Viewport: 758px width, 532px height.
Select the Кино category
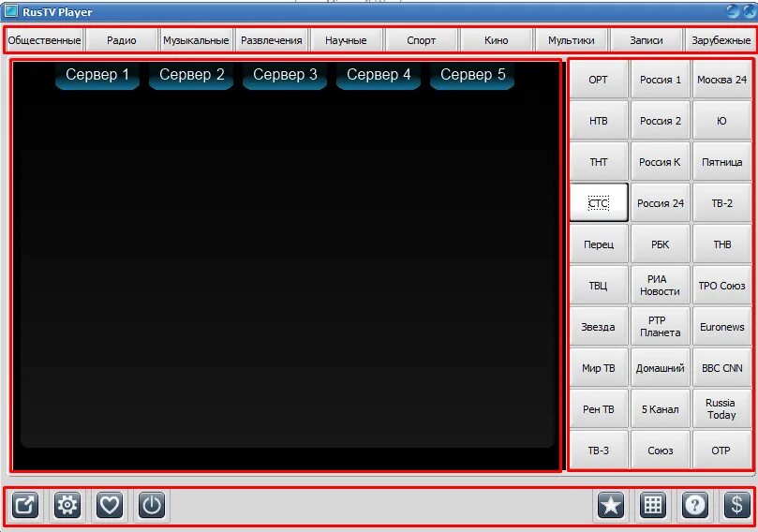pos(496,40)
